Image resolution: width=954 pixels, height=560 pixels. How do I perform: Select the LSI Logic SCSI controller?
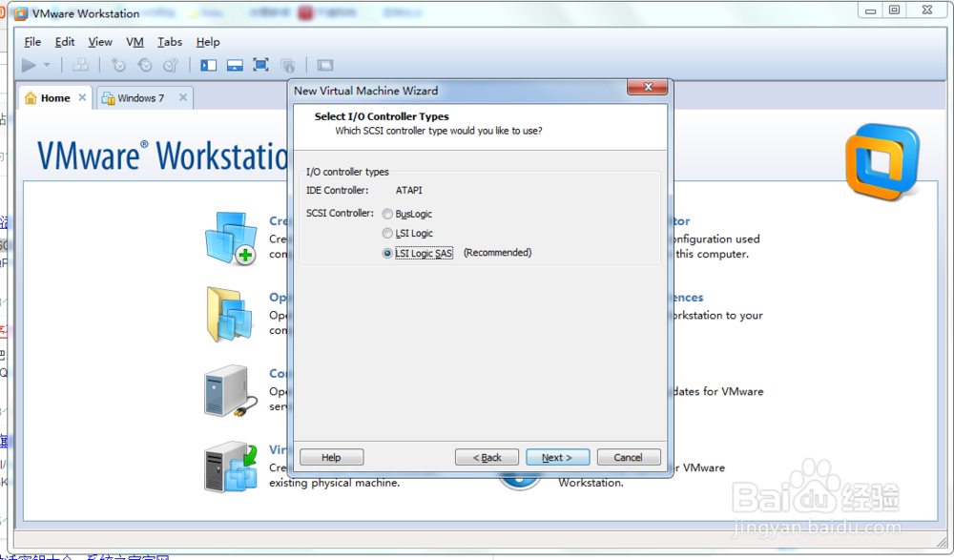[x=386, y=233]
